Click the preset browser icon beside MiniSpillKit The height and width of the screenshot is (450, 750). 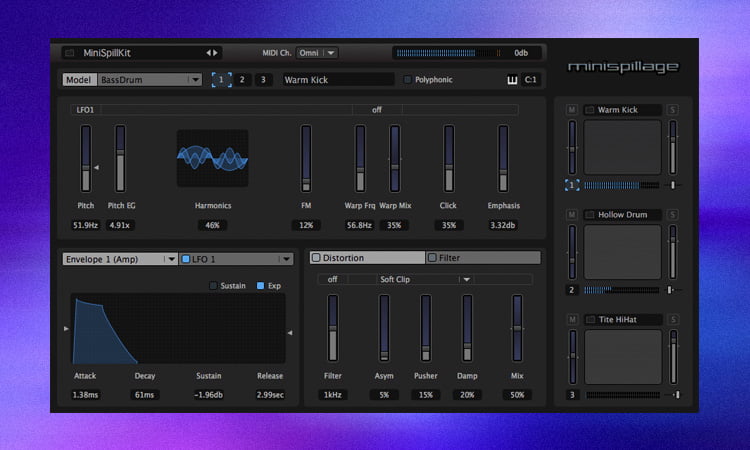point(68,52)
